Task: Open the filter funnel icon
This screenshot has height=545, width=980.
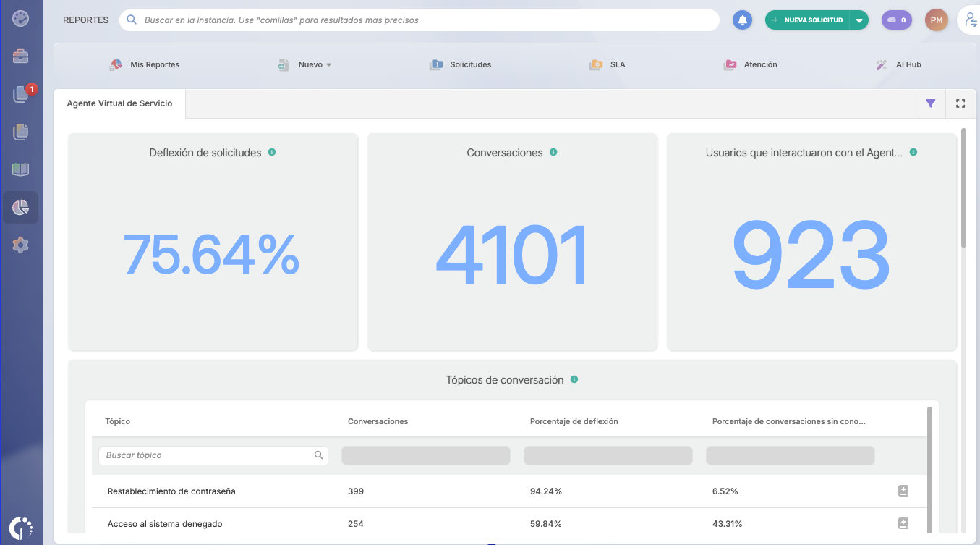Action: 931,103
